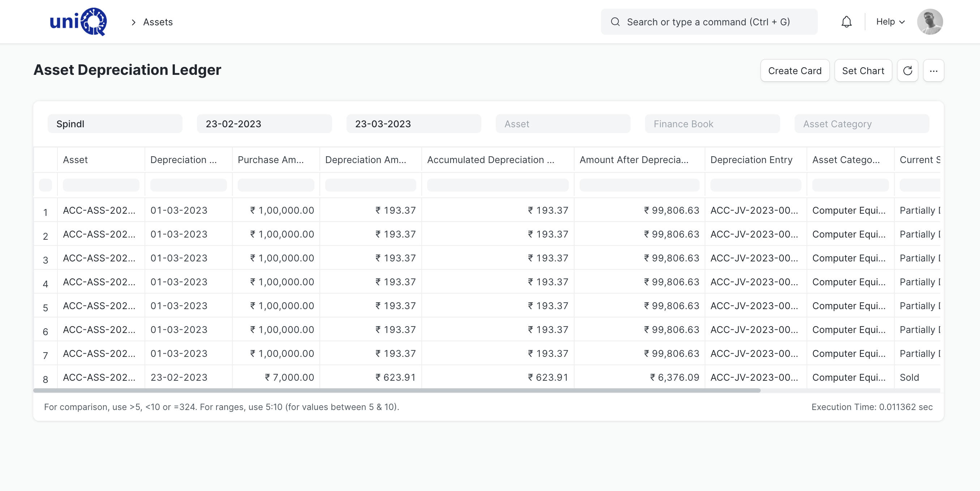Click the Depreciation date column header
The width and height of the screenshot is (980, 491).
(x=188, y=160)
